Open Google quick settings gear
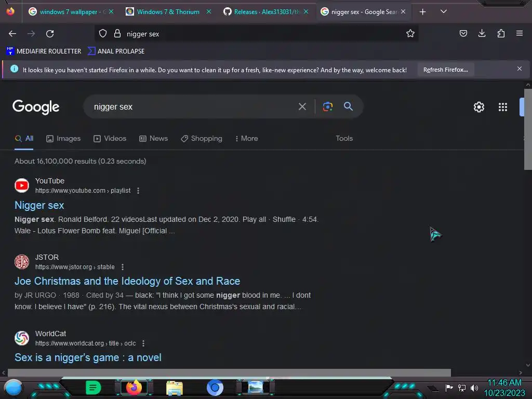Viewport: 532px width, 399px height. click(x=478, y=107)
